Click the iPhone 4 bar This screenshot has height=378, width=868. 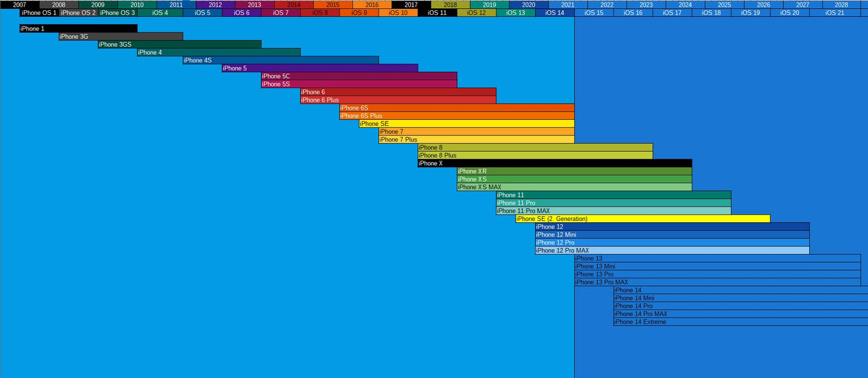tap(218, 52)
